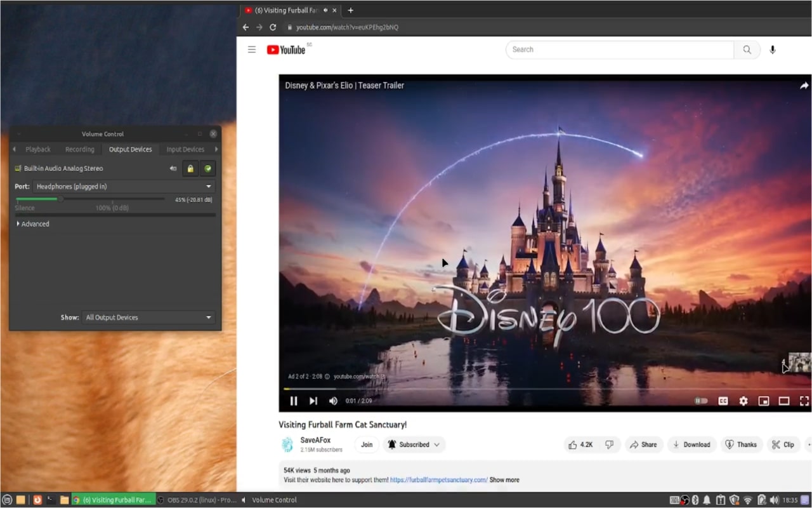Switch to theater mode

[x=784, y=401]
